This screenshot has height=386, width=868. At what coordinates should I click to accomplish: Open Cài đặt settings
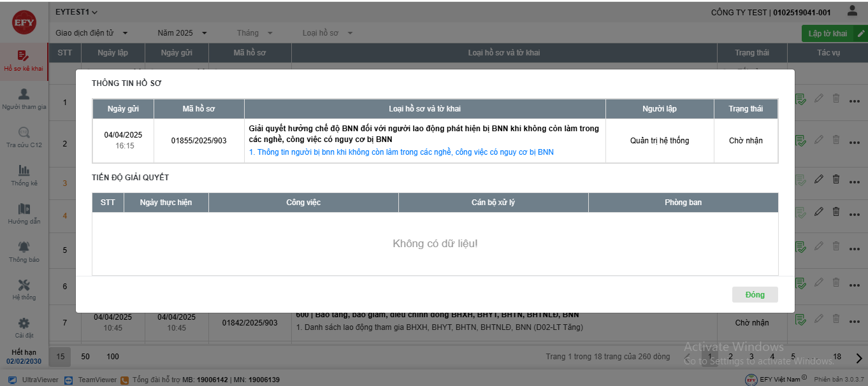coord(24,328)
